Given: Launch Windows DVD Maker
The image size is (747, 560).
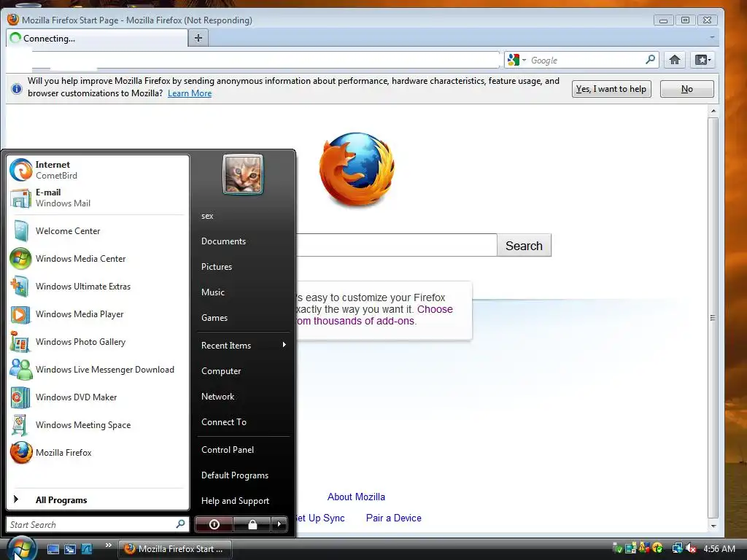Looking at the screenshot, I should 98,397.
